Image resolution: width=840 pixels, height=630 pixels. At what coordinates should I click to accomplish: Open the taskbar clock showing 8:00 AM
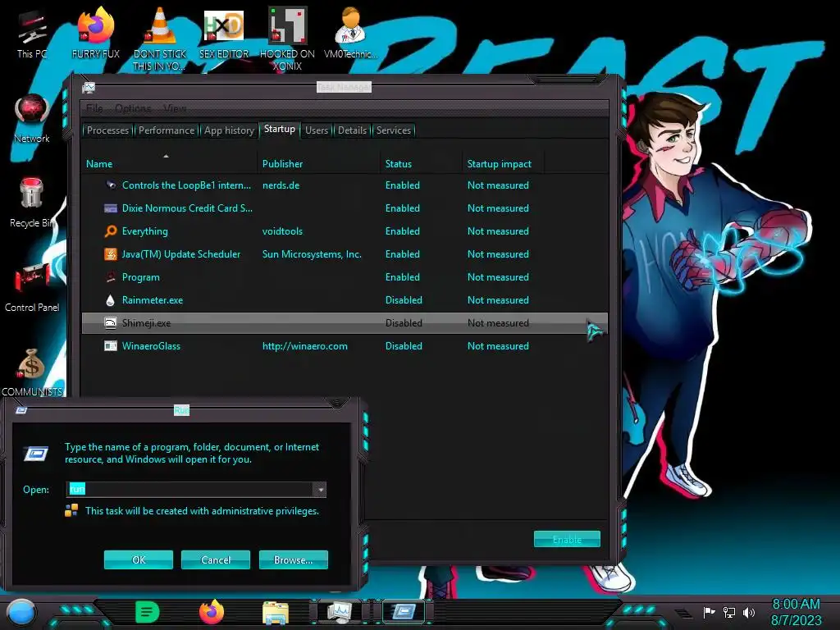pyautogui.click(x=796, y=612)
